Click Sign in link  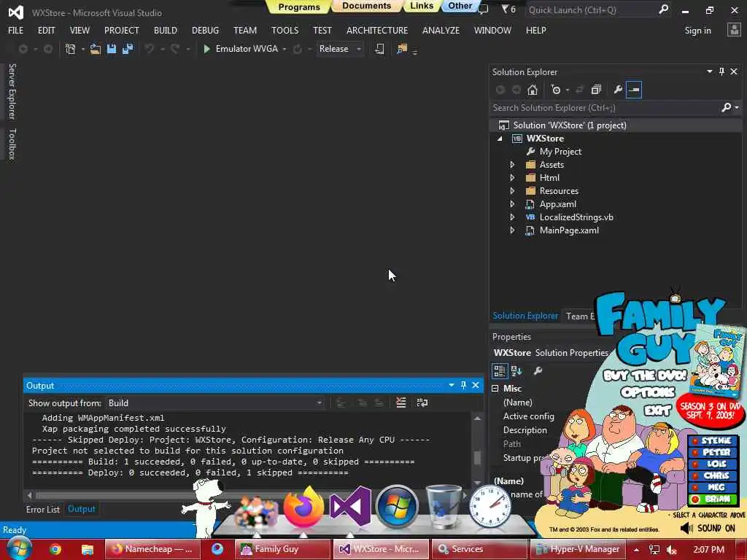pos(697,31)
